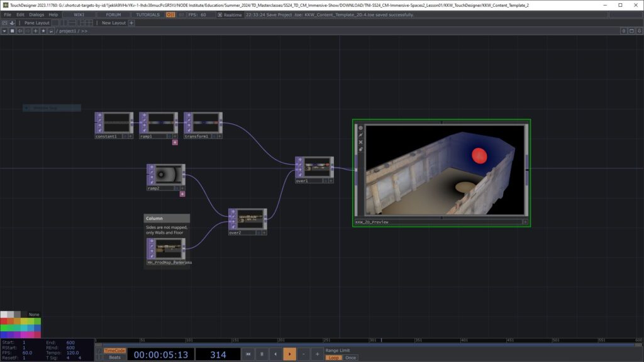The width and height of the screenshot is (644, 362).
Task: Pause the timeline playback
Action: (262, 354)
